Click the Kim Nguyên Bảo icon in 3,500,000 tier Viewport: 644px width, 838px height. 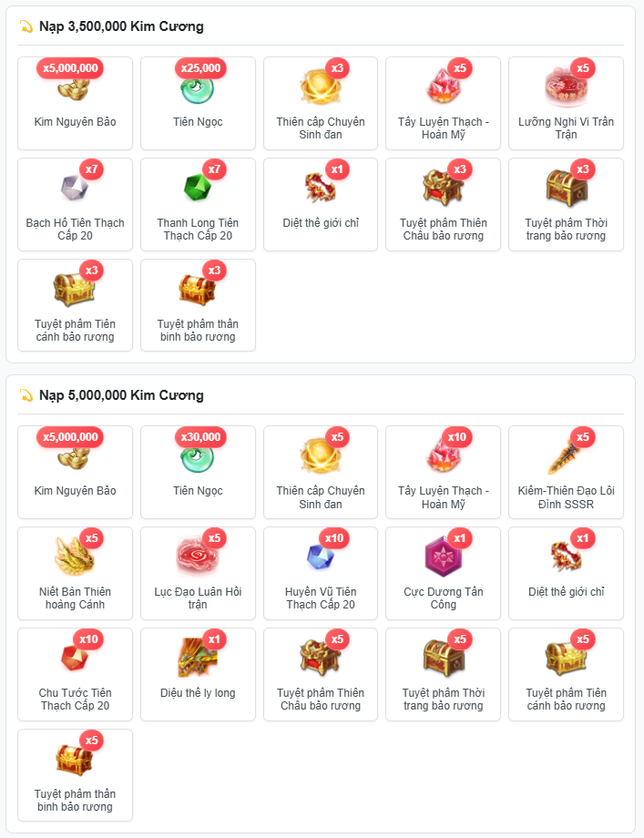[x=74, y=88]
